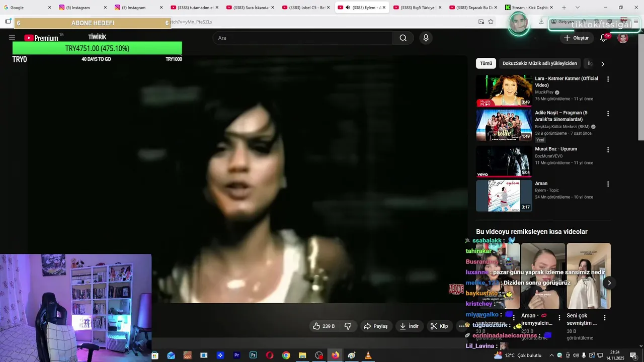The width and height of the screenshot is (644, 362).
Task: Show hidden system tray icons
Action: 551,355
